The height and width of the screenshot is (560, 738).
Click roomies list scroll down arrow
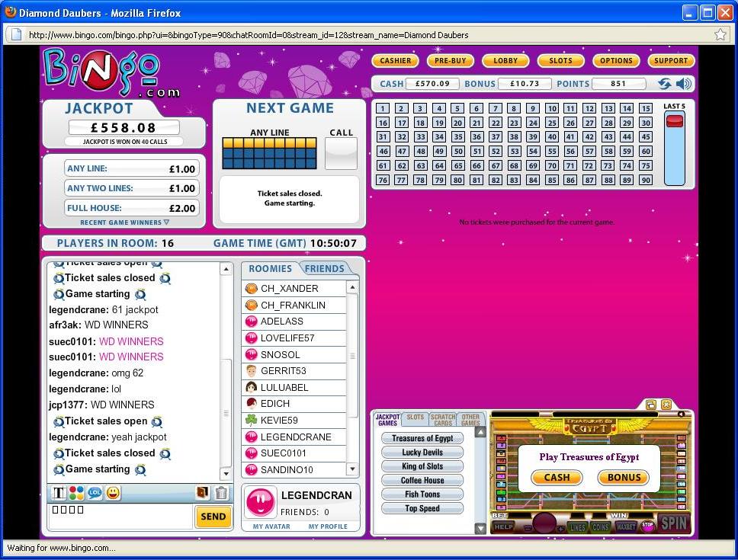click(x=351, y=469)
